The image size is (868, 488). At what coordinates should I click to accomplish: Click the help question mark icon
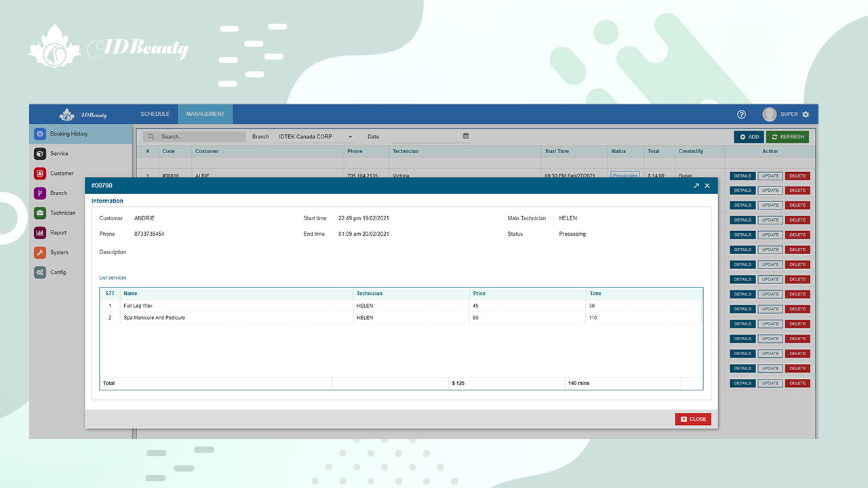tap(741, 115)
